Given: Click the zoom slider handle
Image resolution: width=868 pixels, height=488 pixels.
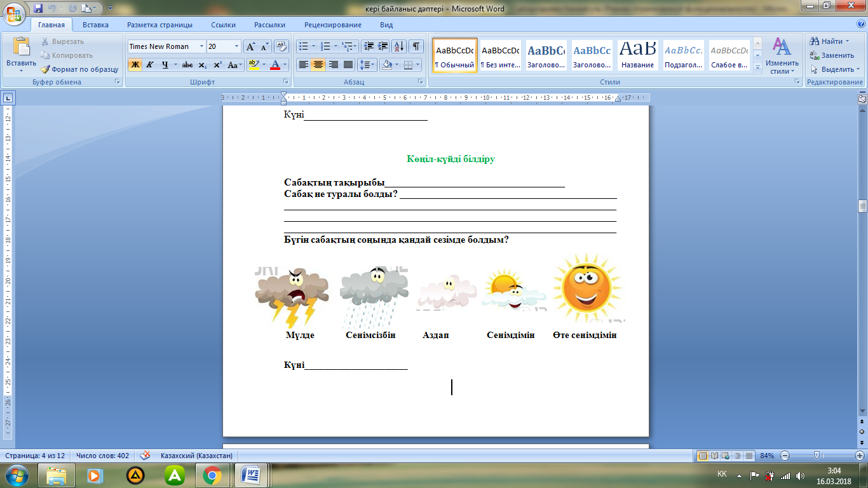Looking at the screenshot, I should click(817, 456).
